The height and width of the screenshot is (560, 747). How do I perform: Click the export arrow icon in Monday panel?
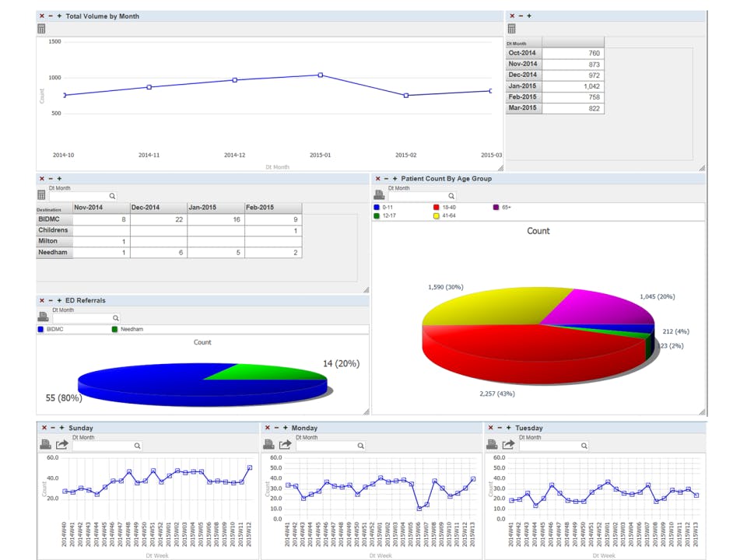(x=286, y=444)
